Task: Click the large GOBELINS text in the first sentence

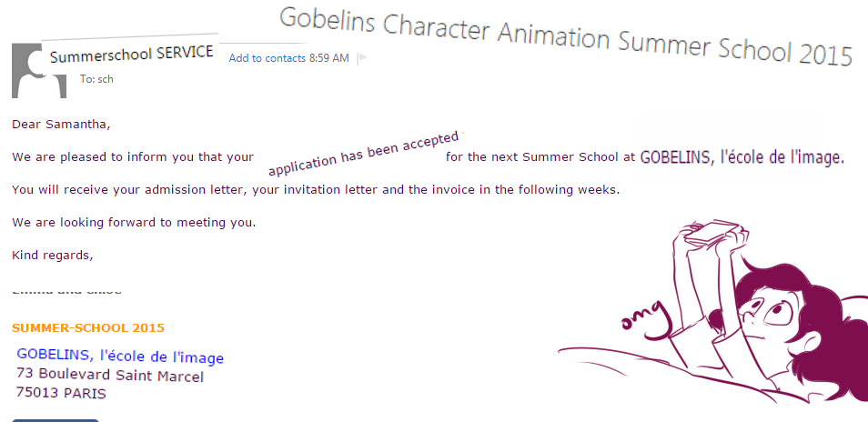Action: pyautogui.click(x=742, y=158)
